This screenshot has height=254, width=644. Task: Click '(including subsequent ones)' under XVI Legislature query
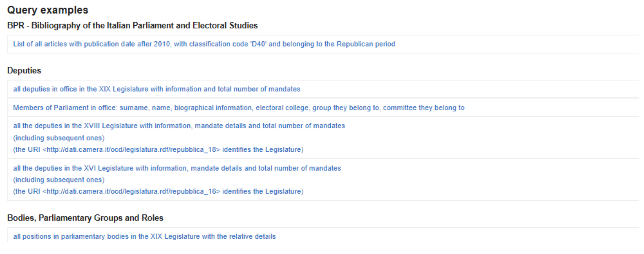(x=59, y=180)
